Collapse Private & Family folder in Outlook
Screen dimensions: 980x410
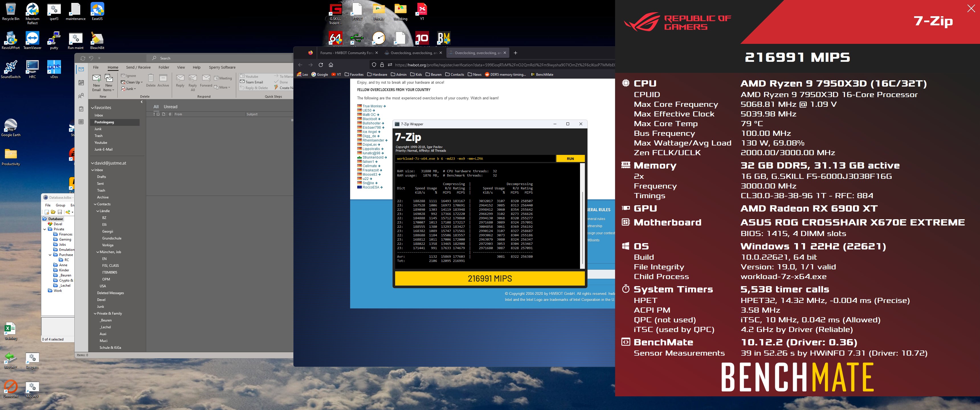coord(95,314)
